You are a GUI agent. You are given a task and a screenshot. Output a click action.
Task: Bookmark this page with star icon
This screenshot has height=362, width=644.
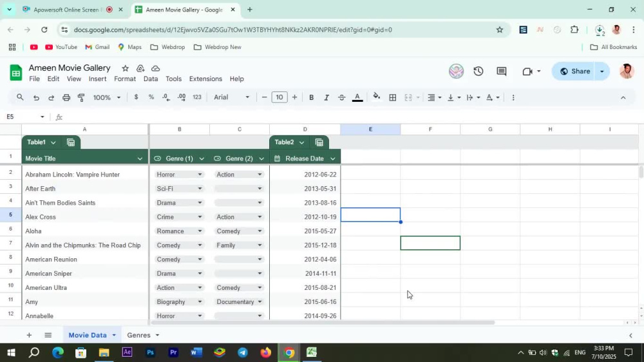coord(500,30)
